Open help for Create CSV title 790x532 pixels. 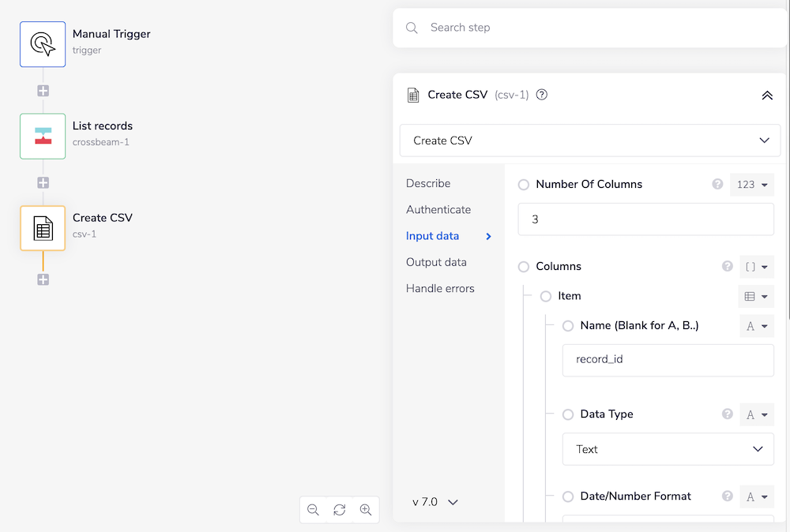(542, 95)
